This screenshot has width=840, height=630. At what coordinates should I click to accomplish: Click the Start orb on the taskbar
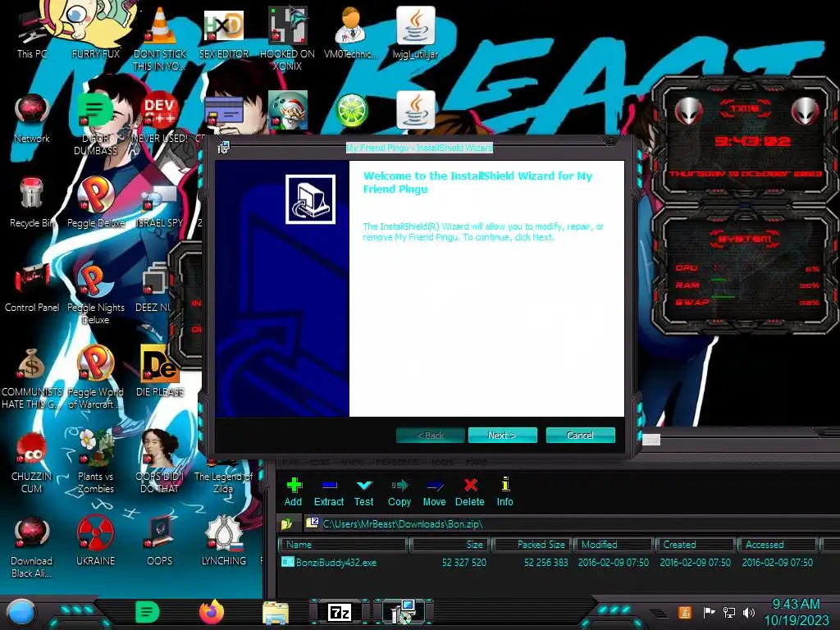point(21,612)
